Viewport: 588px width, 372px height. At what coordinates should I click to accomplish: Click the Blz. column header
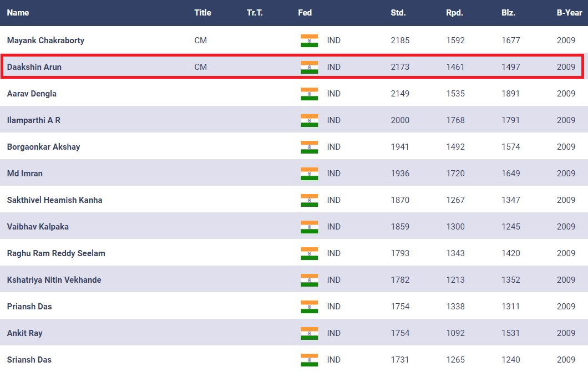[x=508, y=13]
